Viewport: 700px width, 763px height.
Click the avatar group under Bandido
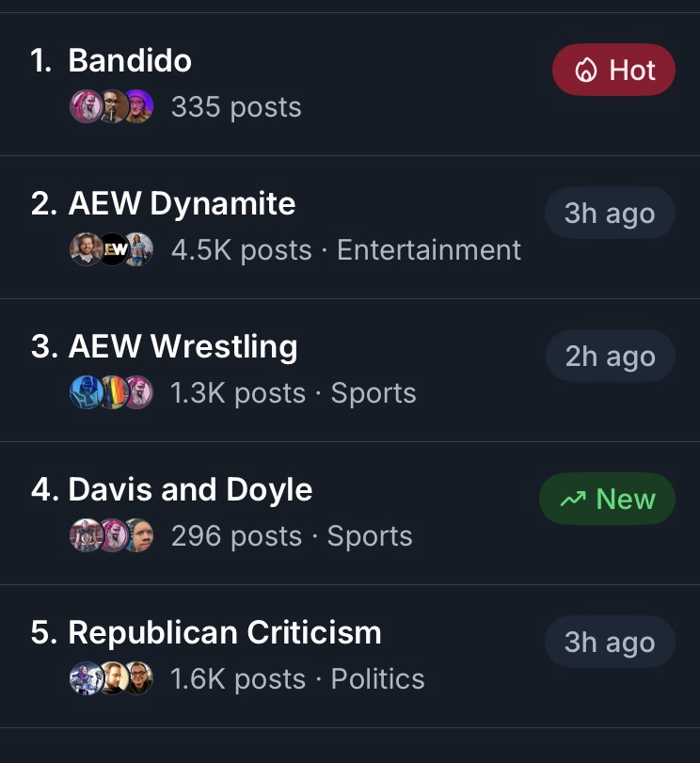point(111,107)
